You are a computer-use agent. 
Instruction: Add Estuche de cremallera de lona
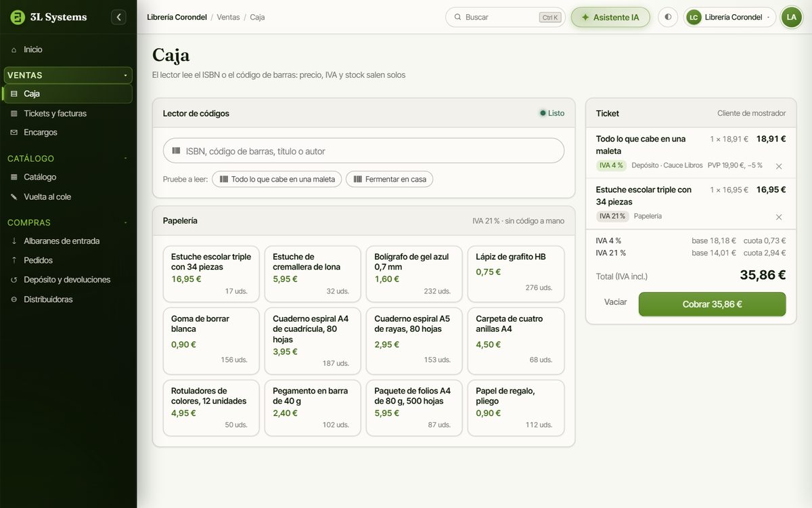[313, 274]
